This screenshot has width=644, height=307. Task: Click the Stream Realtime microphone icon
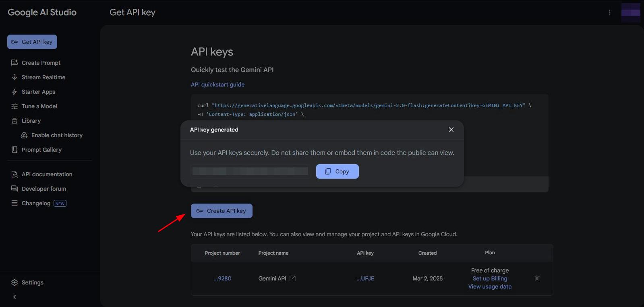(x=14, y=77)
